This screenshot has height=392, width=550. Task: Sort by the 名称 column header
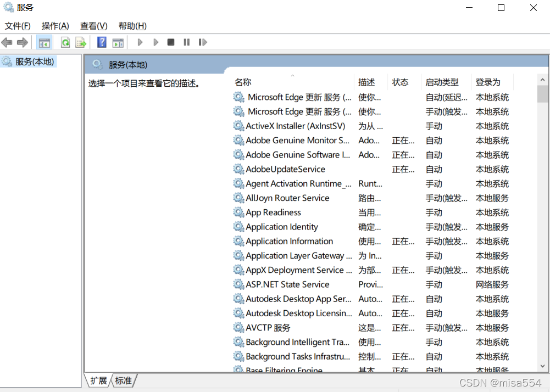292,82
